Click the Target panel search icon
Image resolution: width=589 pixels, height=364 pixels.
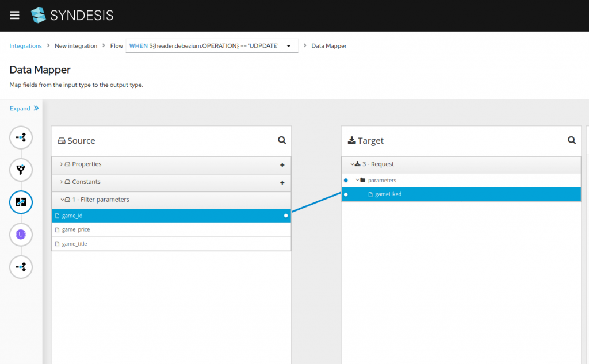(572, 140)
